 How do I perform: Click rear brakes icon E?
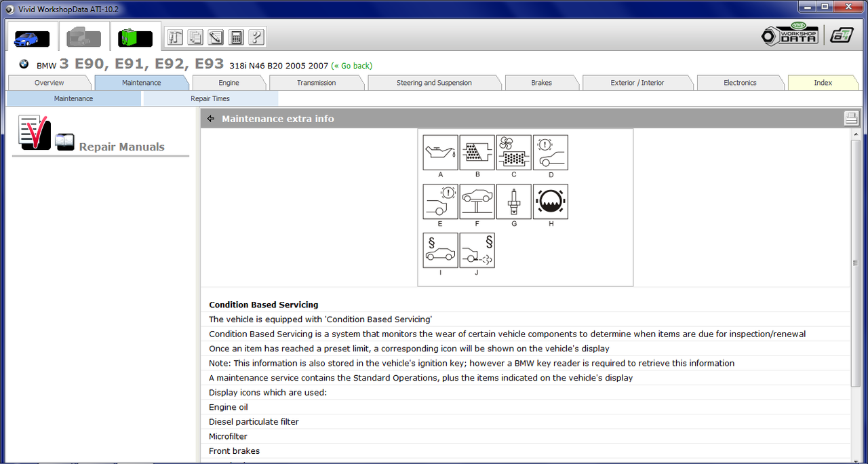tap(441, 201)
